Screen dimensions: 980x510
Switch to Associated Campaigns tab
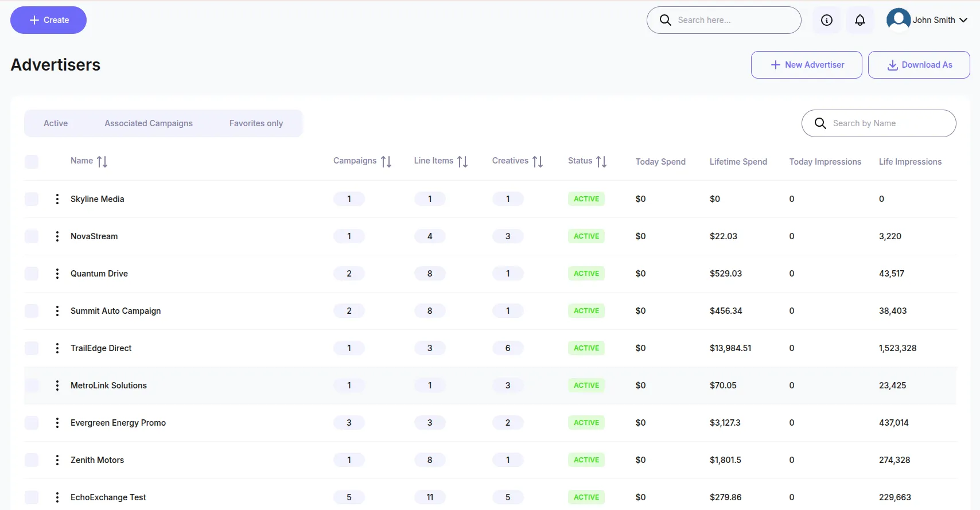click(149, 123)
